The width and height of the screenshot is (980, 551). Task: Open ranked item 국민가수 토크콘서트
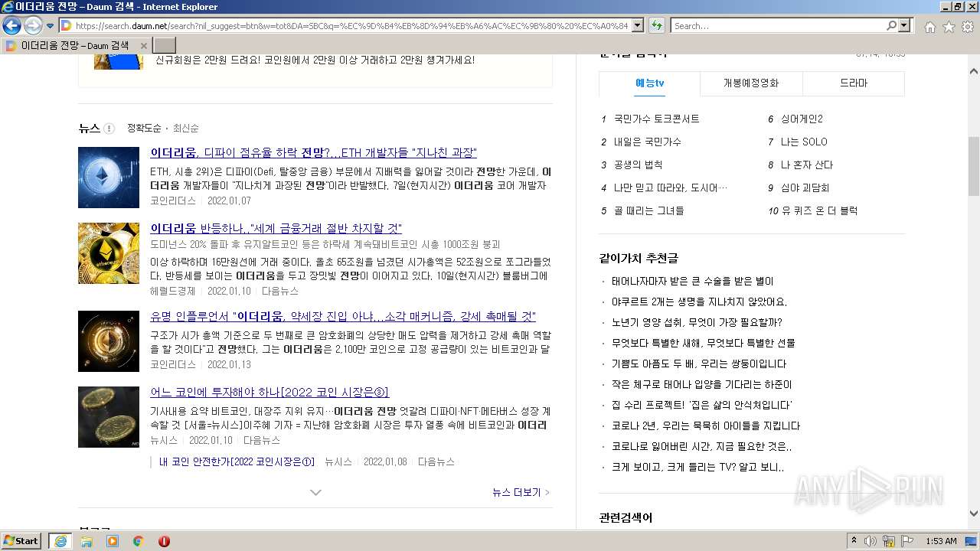click(657, 119)
